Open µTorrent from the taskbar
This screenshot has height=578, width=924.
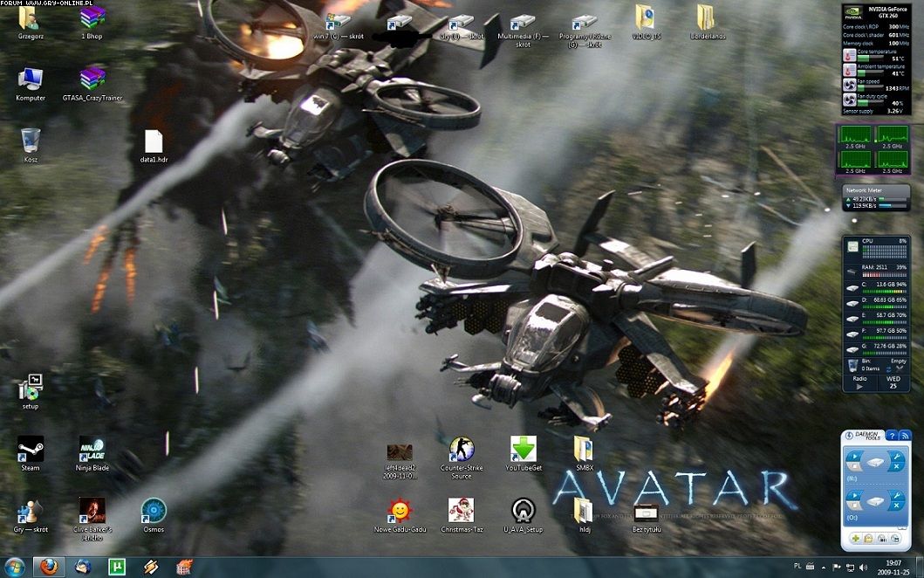coord(117,567)
